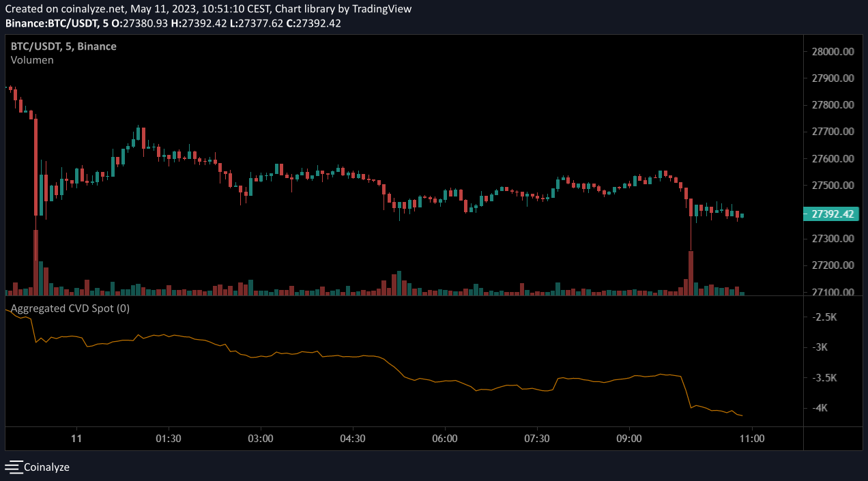
Task: Click the 28000.00 price axis label
Action: (832, 52)
